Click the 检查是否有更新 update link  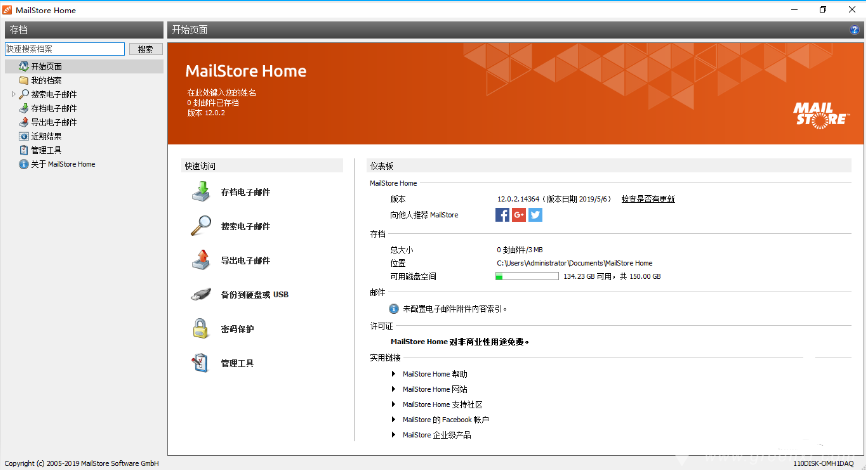pyautogui.click(x=648, y=199)
